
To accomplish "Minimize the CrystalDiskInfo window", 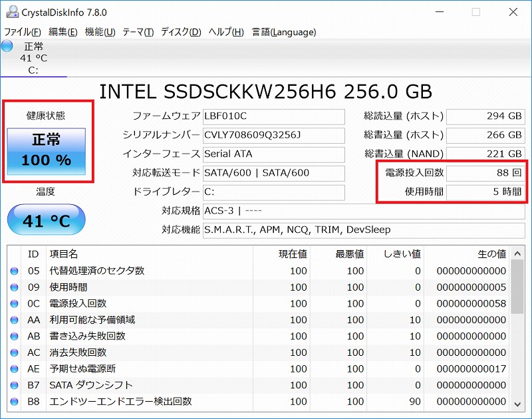I will 440,12.
